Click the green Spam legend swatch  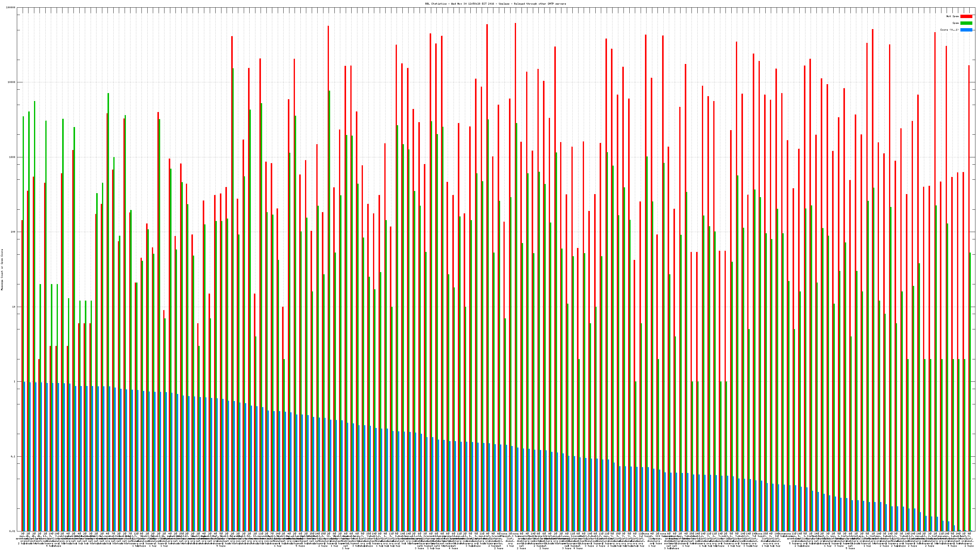point(966,23)
